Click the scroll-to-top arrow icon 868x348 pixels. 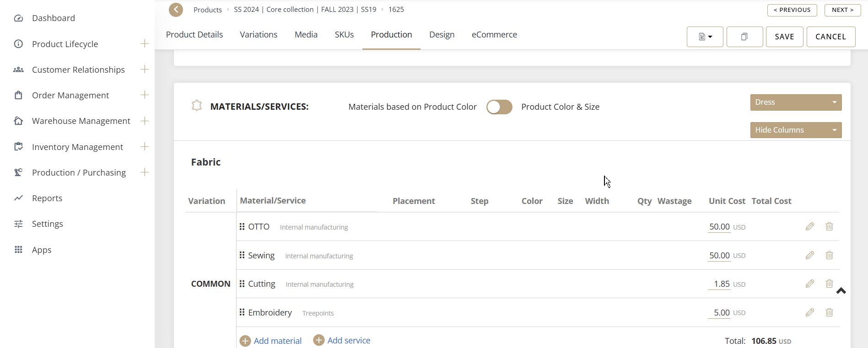coord(841,291)
